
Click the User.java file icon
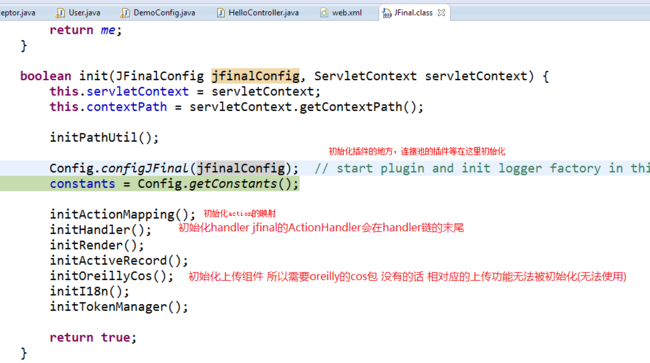point(61,13)
